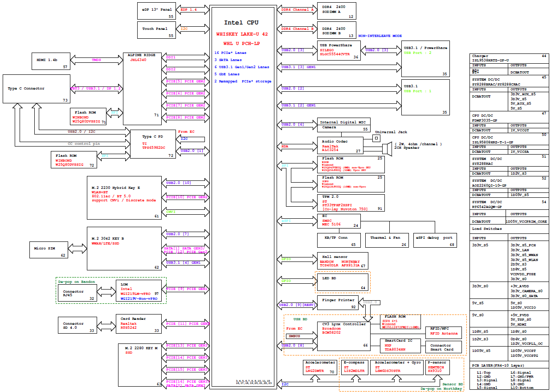The image size is (551, 392).
Task: Click the USB2.0 [9][RESV] label
Action: 297,305
